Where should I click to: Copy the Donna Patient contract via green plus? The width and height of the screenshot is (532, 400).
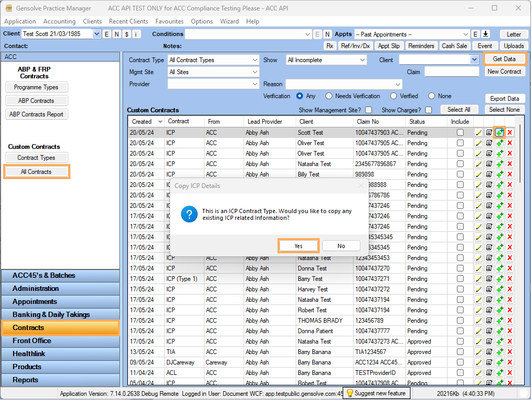[x=500, y=331]
